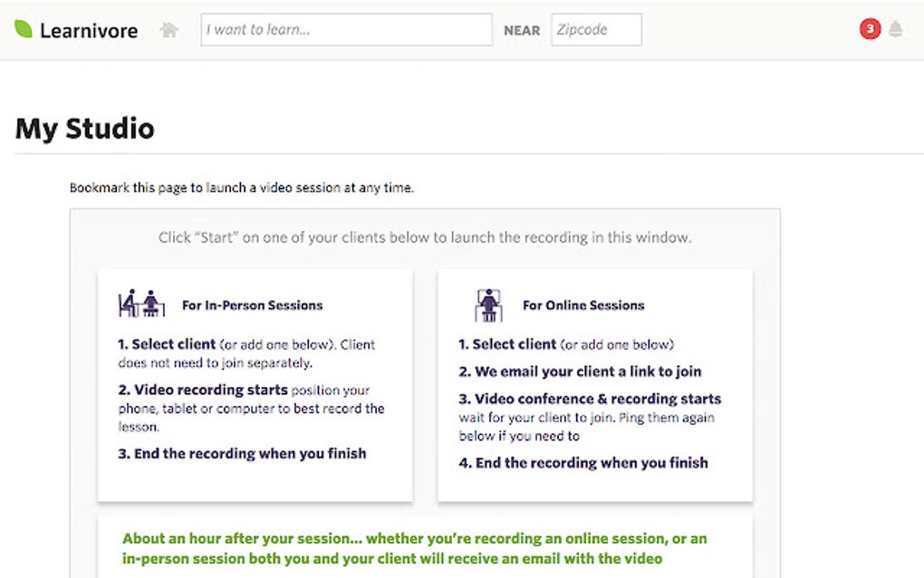Click the bookmark instruction text above the panel
This screenshot has height=578, width=924.
242,187
